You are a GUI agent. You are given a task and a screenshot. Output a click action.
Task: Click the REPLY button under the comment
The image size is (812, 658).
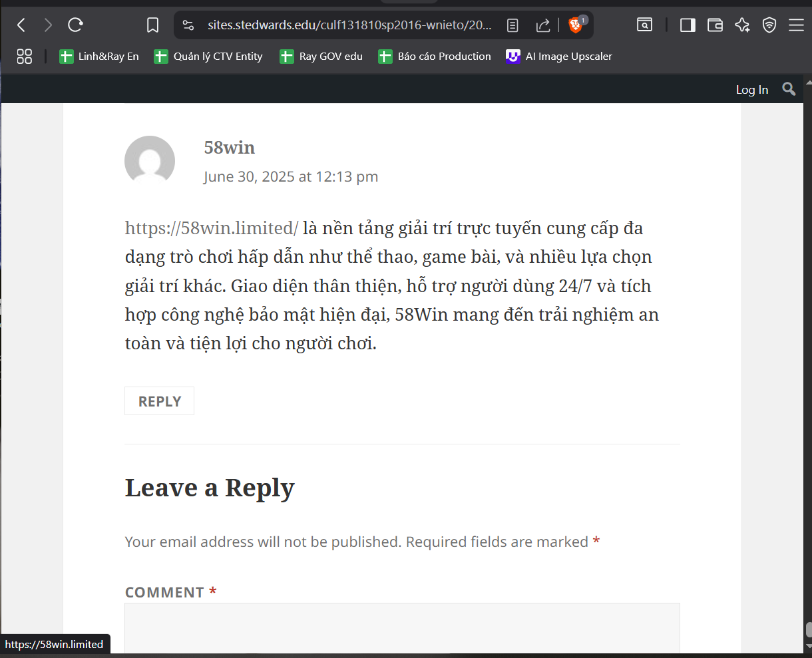coord(159,401)
